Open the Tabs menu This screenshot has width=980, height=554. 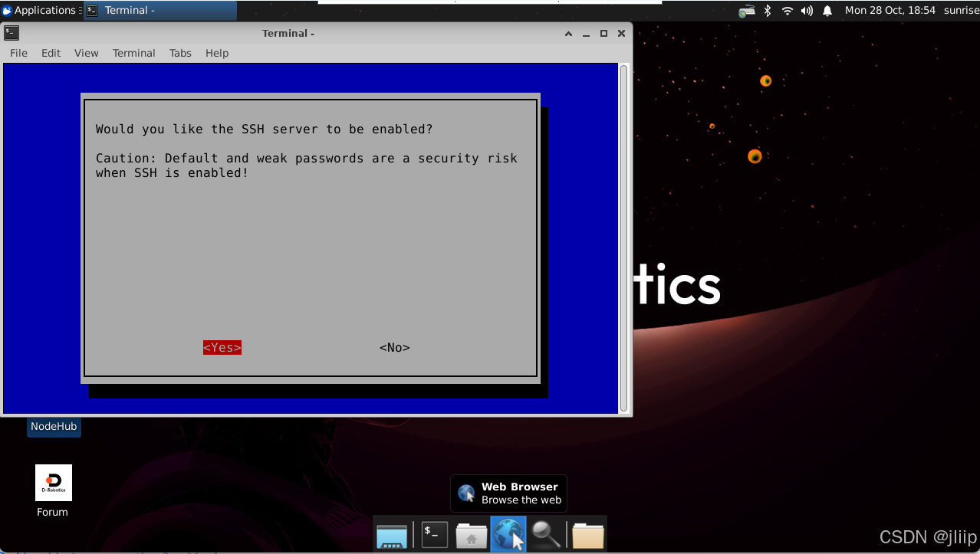tap(181, 53)
